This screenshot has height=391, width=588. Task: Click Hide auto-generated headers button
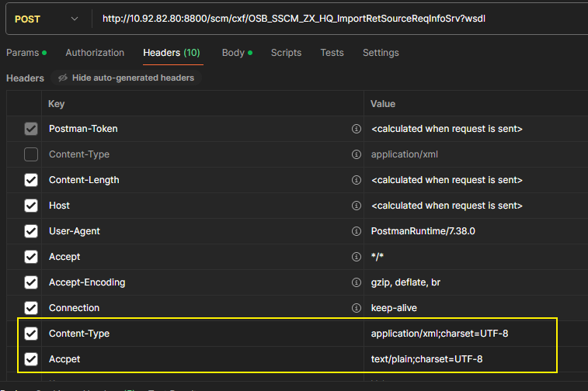point(126,78)
